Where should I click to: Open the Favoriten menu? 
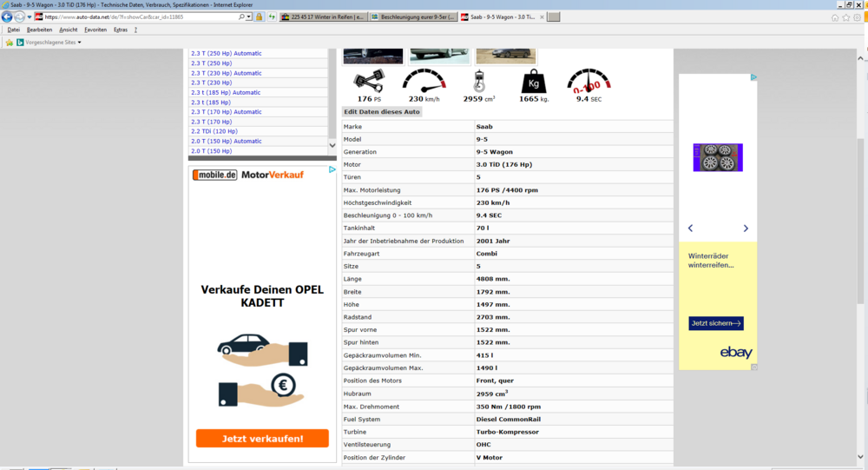pyautogui.click(x=95, y=30)
